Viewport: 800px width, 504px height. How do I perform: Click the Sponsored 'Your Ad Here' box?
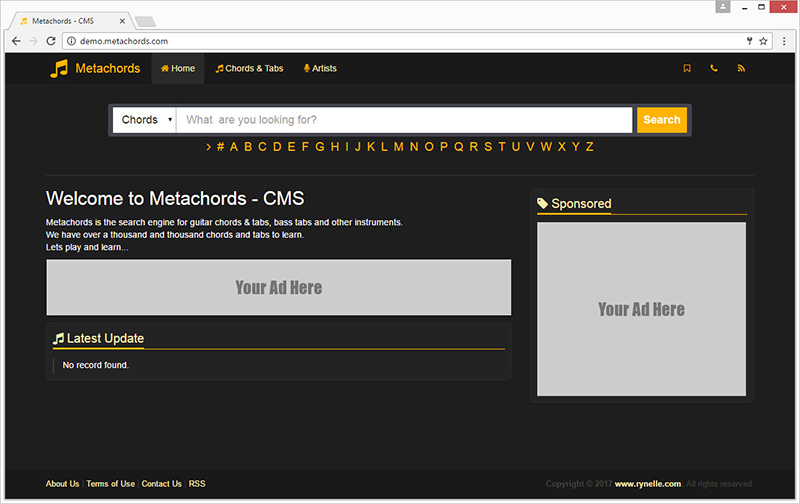(641, 309)
